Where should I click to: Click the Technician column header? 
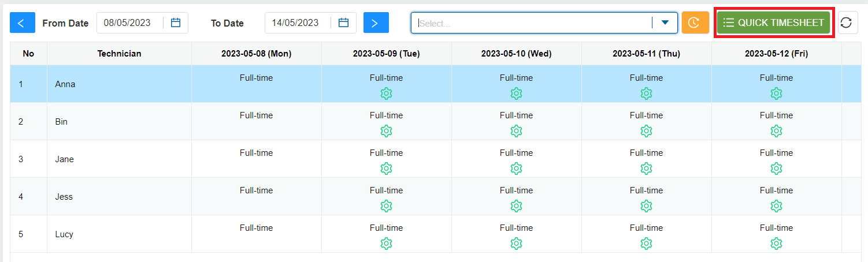[119, 54]
